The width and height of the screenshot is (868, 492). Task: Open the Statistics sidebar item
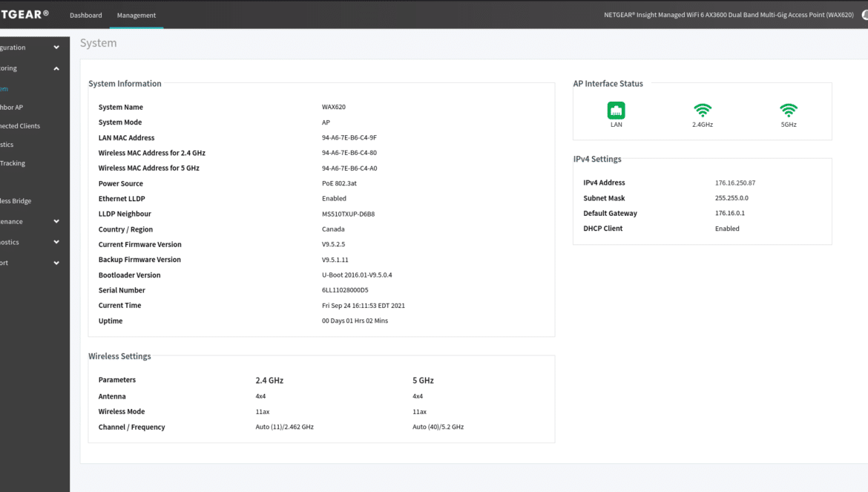[7, 145]
